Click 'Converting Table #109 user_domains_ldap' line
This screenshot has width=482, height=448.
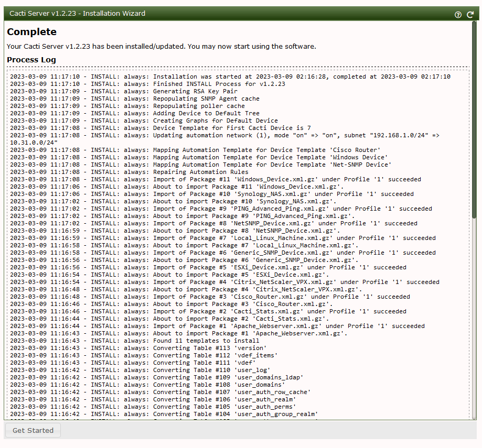coord(157,378)
